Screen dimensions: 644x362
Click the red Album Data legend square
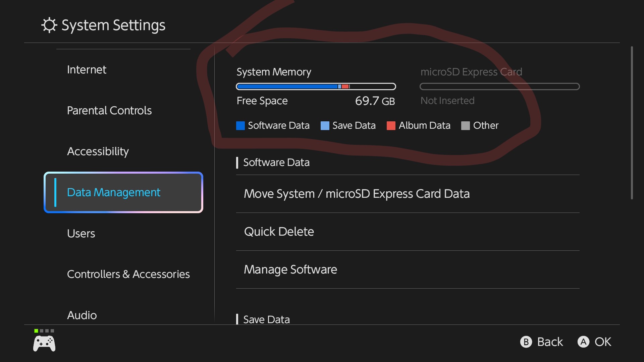391,126
